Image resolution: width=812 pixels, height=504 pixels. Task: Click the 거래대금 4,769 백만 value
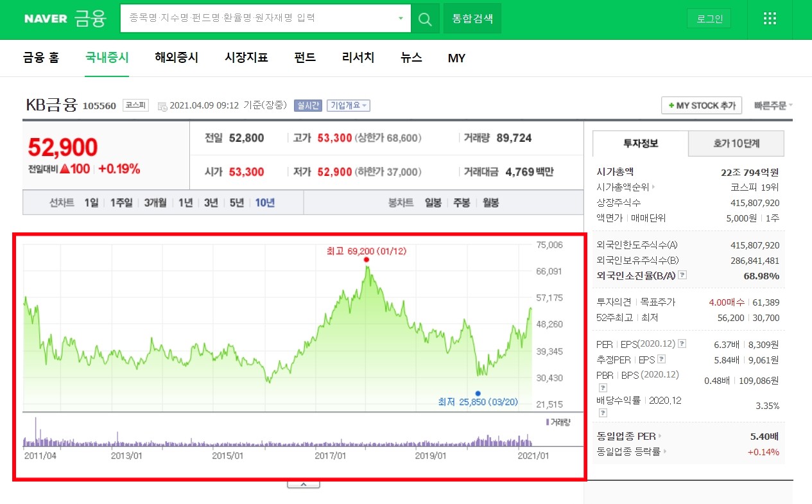pos(530,172)
